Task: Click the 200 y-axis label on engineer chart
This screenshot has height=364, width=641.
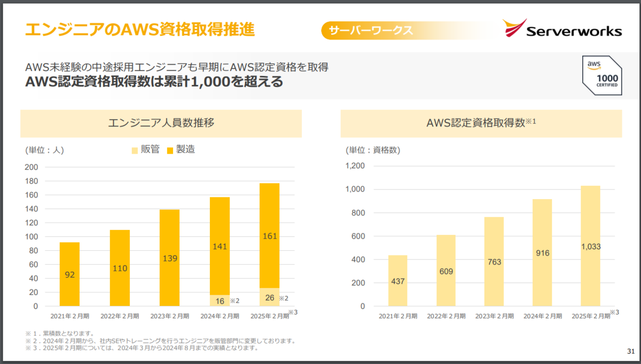Action: pos(32,167)
